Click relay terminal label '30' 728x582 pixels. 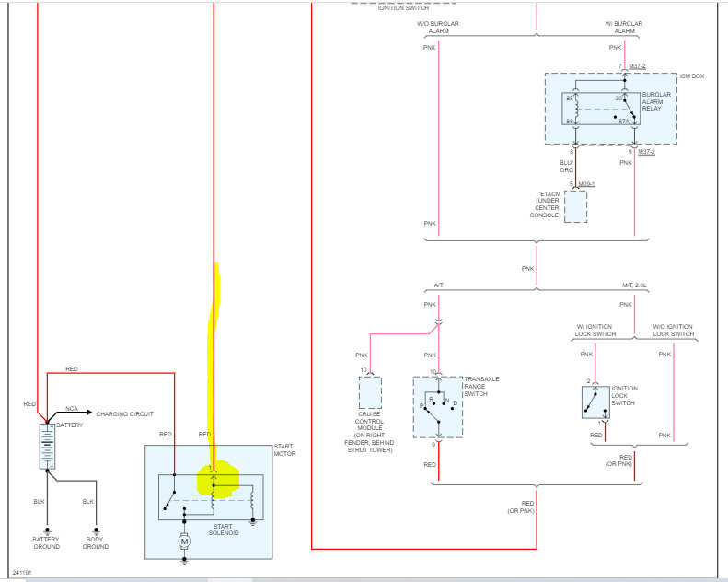[x=618, y=98]
